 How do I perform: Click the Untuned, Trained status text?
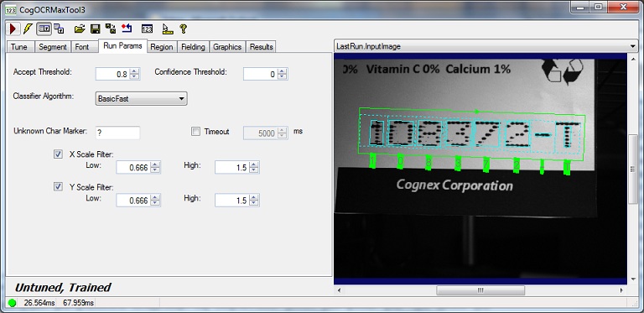click(x=63, y=288)
